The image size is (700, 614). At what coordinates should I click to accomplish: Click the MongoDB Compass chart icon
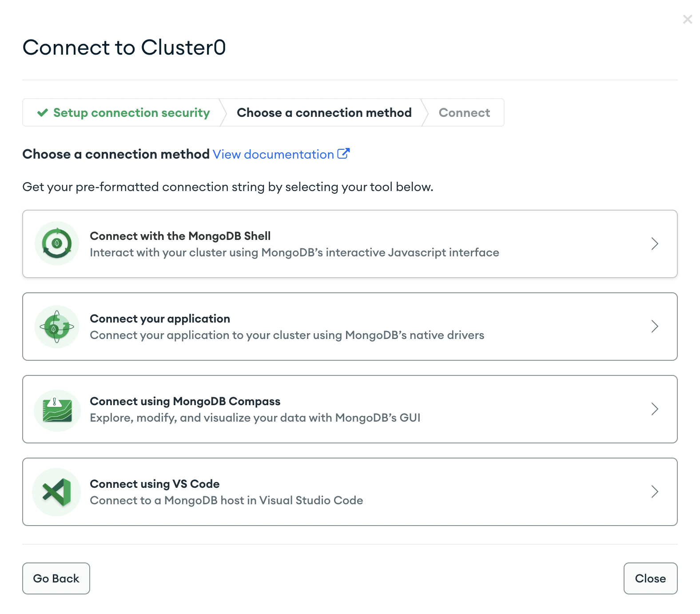(57, 410)
